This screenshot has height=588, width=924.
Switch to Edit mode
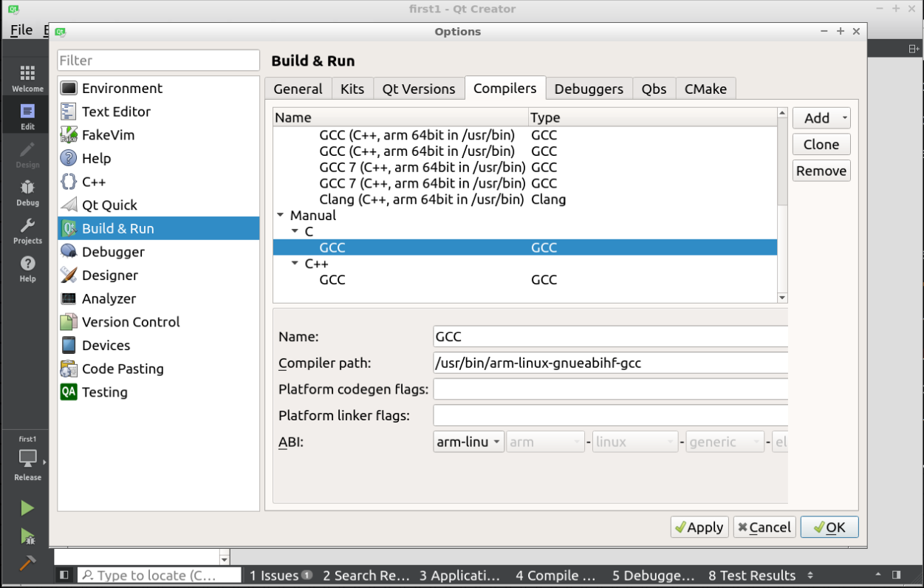[x=27, y=117]
